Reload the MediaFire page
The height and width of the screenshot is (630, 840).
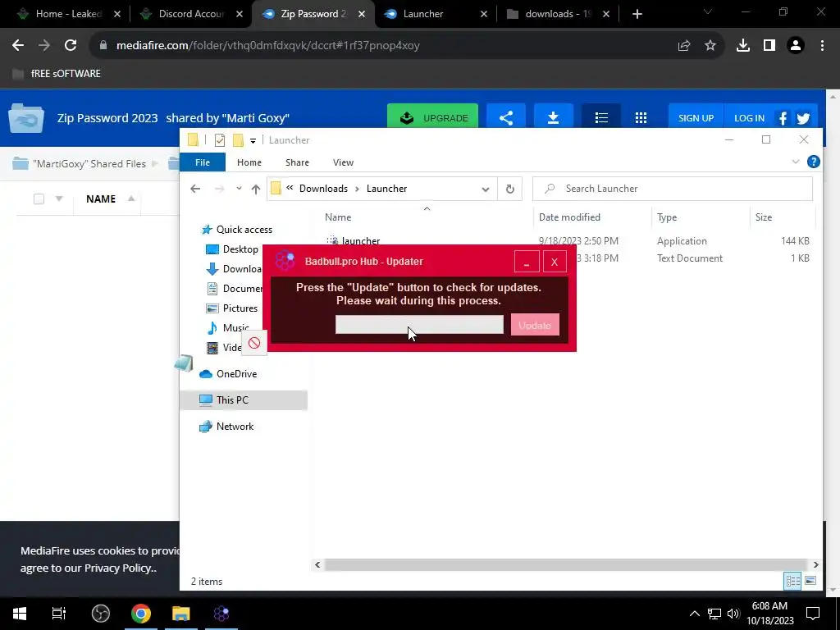tap(71, 46)
